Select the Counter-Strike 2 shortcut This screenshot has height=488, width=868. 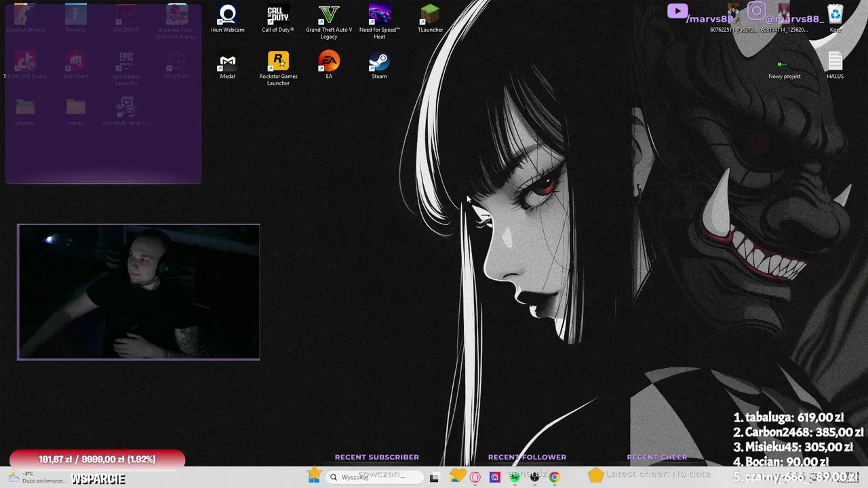click(x=25, y=19)
